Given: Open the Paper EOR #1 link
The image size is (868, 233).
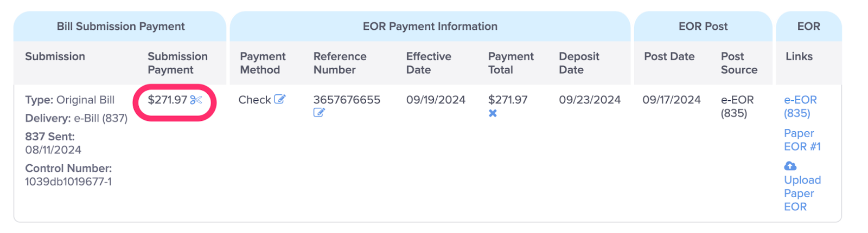Looking at the screenshot, I should coord(802,140).
